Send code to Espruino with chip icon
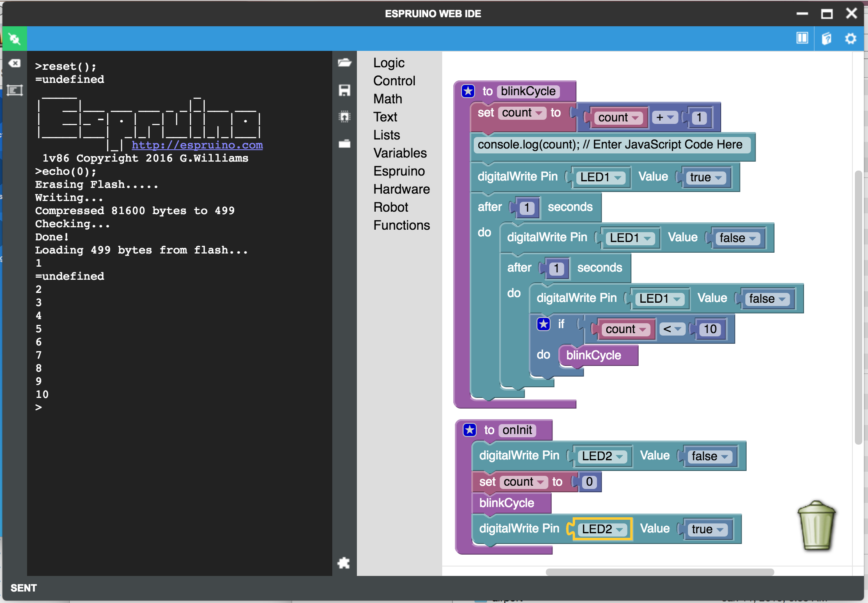Screen dimensions: 868x603 345,117
